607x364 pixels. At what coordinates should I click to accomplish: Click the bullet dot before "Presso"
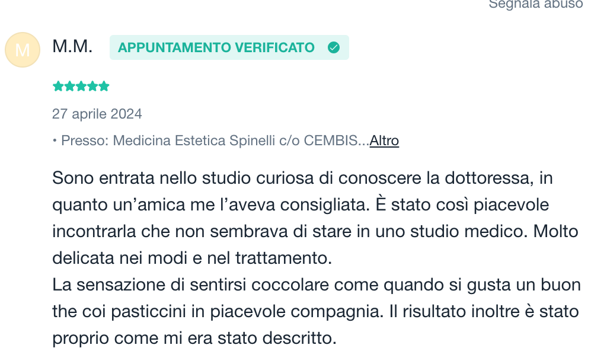55,141
